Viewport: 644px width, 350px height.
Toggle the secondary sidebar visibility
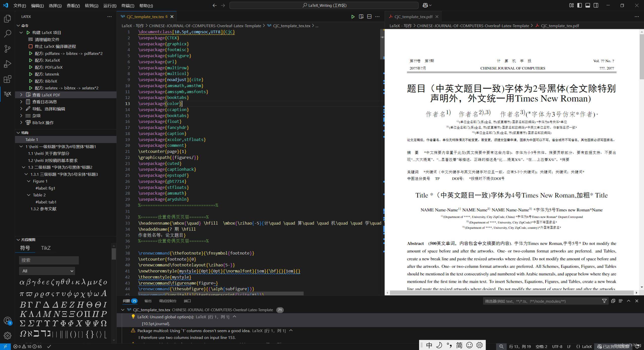pyautogui.click(x=596, y=5)
